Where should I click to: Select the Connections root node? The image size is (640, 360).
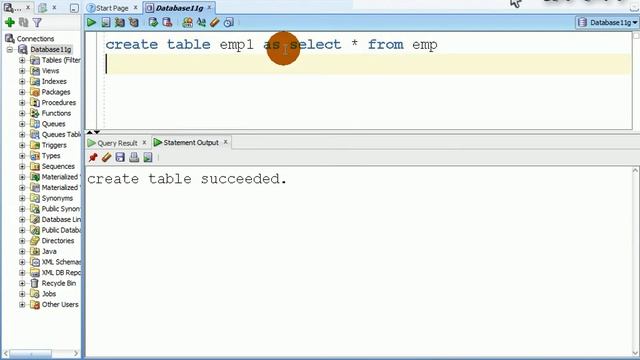35,38
